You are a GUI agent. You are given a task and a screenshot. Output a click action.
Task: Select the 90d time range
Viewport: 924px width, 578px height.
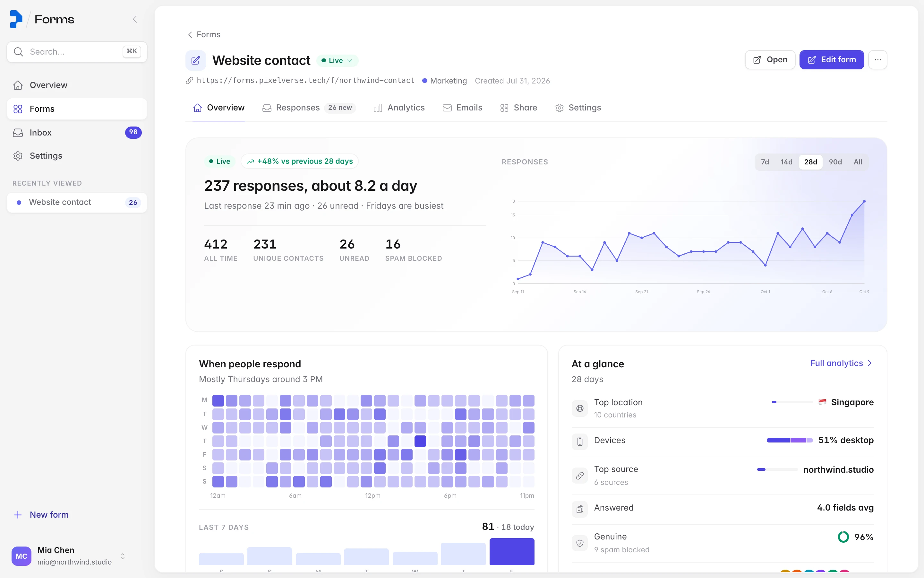coord(835,162)
